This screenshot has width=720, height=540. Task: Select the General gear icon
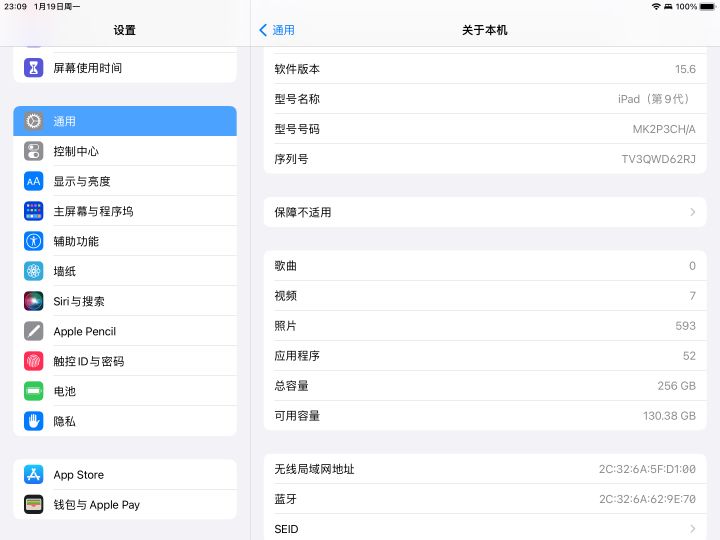[34, 121]
